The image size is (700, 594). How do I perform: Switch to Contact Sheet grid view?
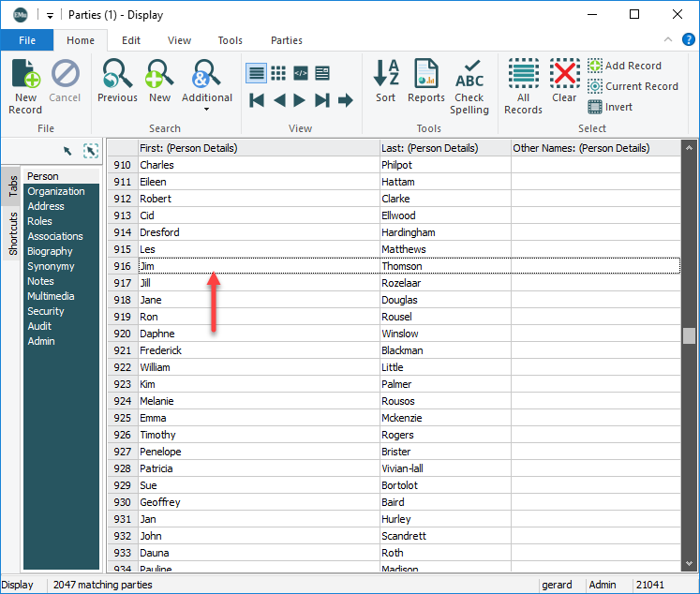[x=278, y=73]
